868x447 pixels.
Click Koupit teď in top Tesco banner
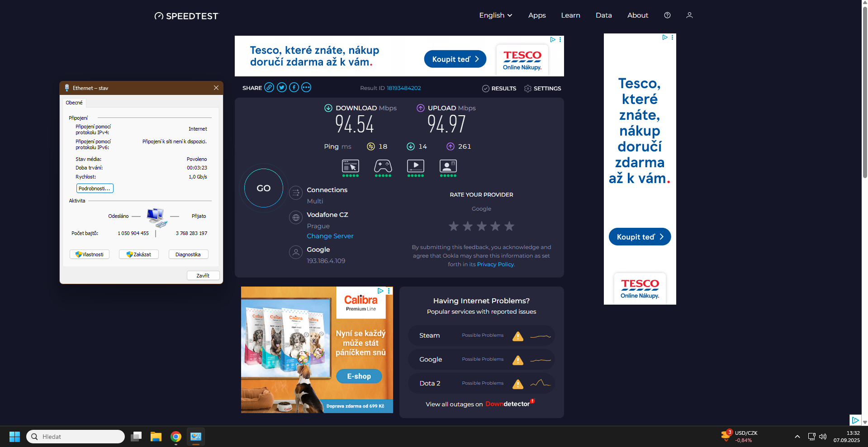coord(455,59)
